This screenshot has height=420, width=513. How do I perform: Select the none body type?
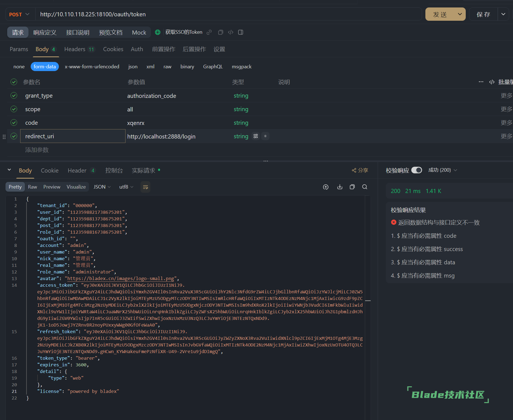[x=19, y=67]
